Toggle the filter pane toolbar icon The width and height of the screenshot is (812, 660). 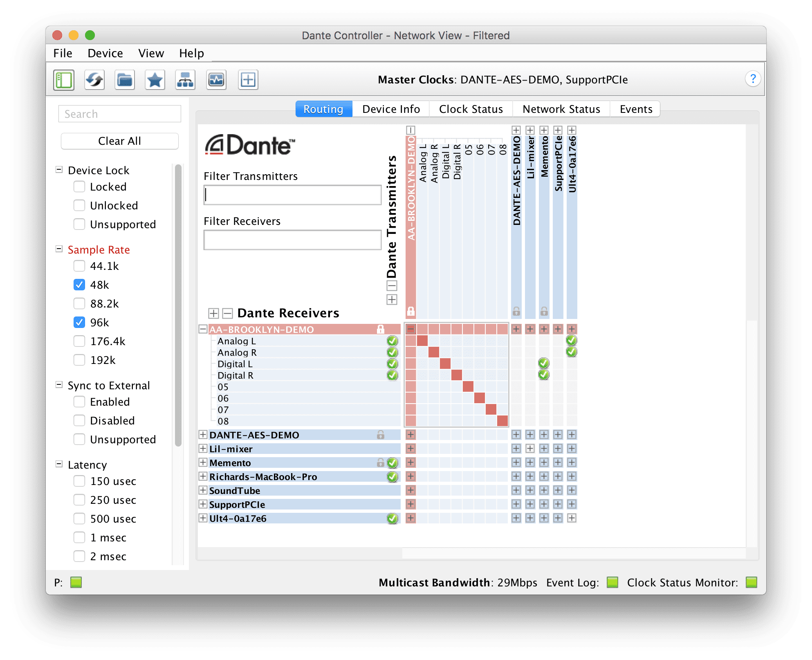pyautogui.click(x=64, y=80)
